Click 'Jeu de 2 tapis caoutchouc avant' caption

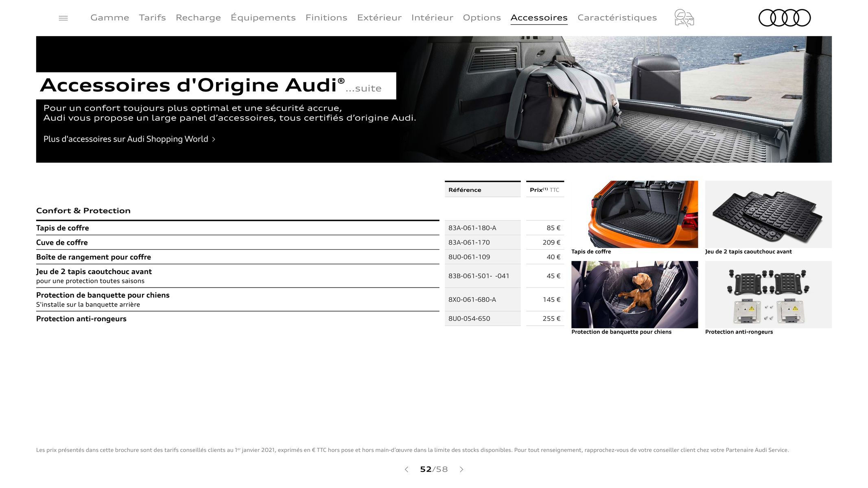point(748,252)
